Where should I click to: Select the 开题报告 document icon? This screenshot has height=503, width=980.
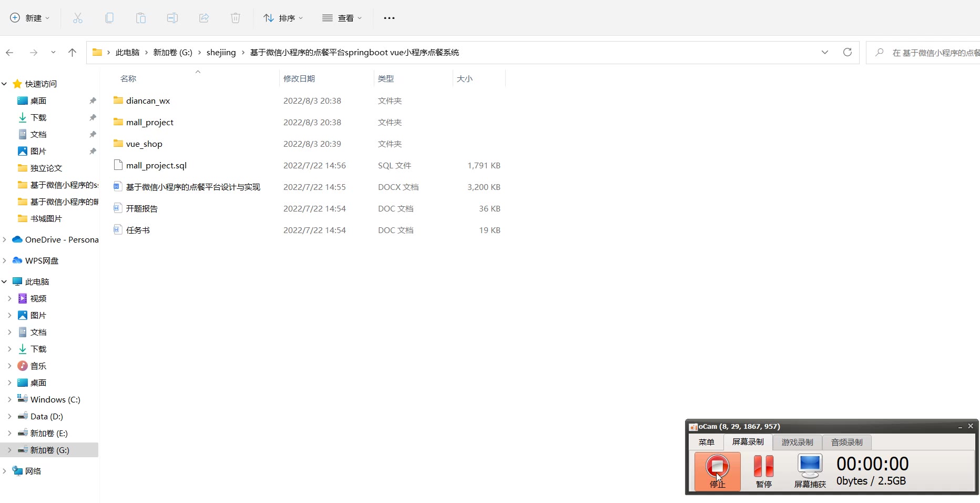pyautogui.click(x=118, y=208)
